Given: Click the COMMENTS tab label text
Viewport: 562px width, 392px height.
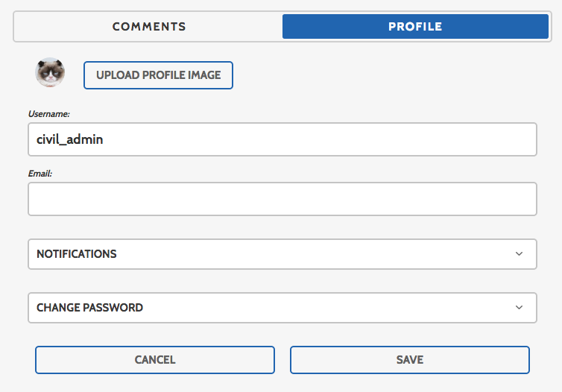Looking at the screenshot, I should point(149,27).
